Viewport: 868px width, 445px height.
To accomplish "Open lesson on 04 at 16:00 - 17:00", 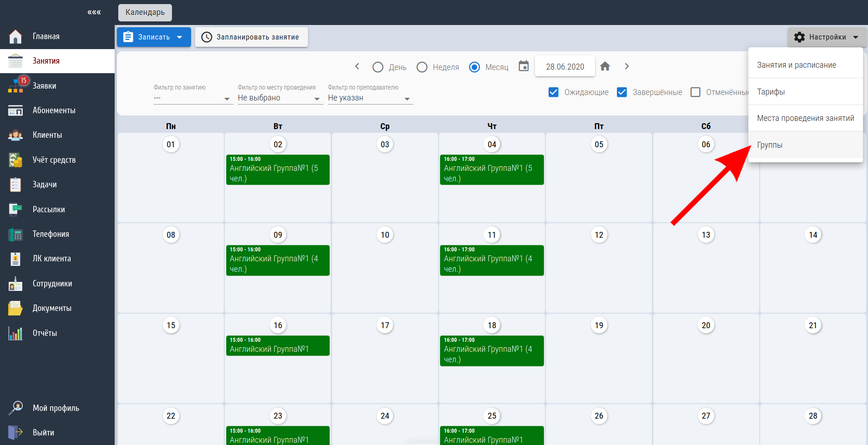I will coord(492,170).
